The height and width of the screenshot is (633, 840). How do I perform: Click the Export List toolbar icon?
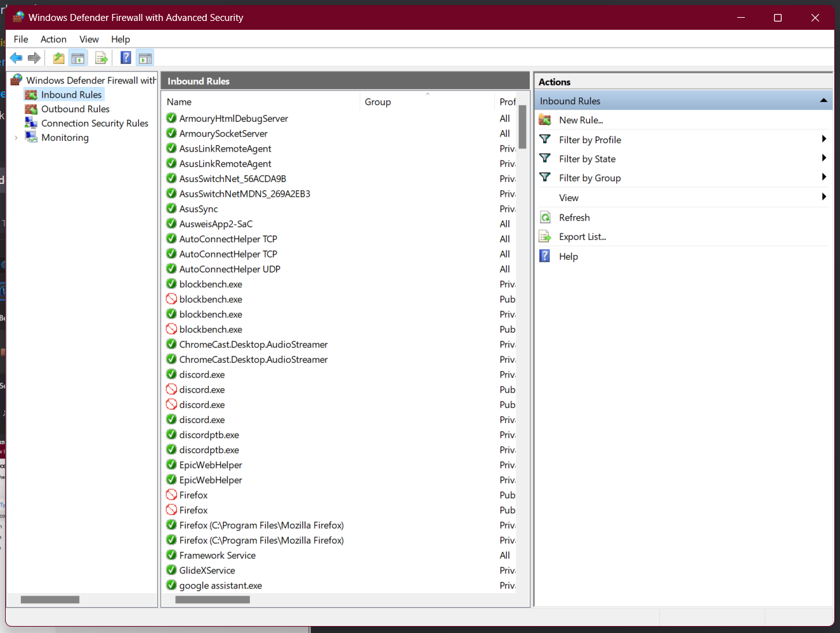(x=101, y=58)
